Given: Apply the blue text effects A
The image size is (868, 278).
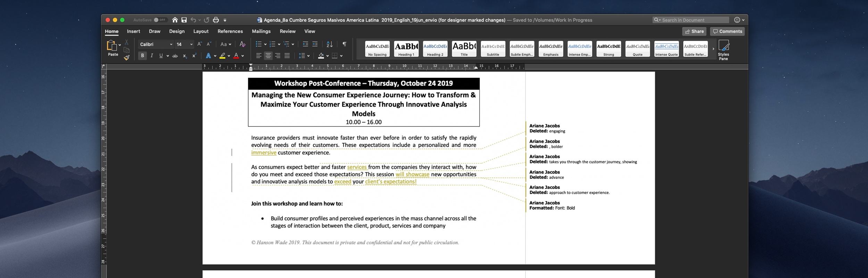Looking at the screenshot, I should [208, 56].
